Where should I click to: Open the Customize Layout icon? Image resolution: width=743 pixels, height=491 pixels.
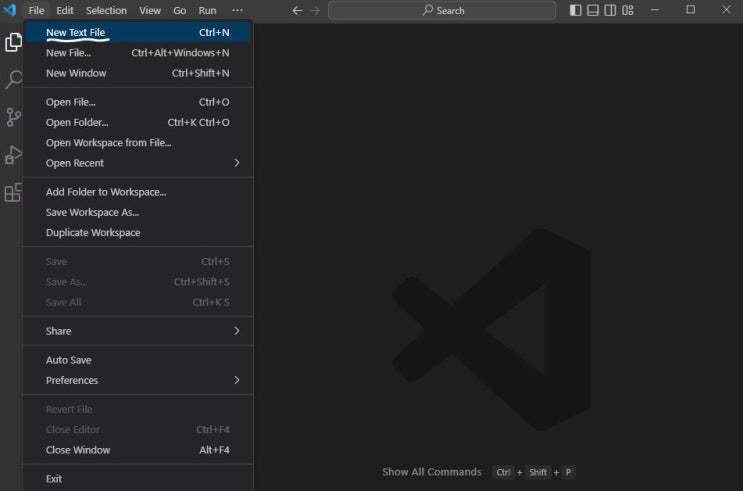[x=628, y=10]
